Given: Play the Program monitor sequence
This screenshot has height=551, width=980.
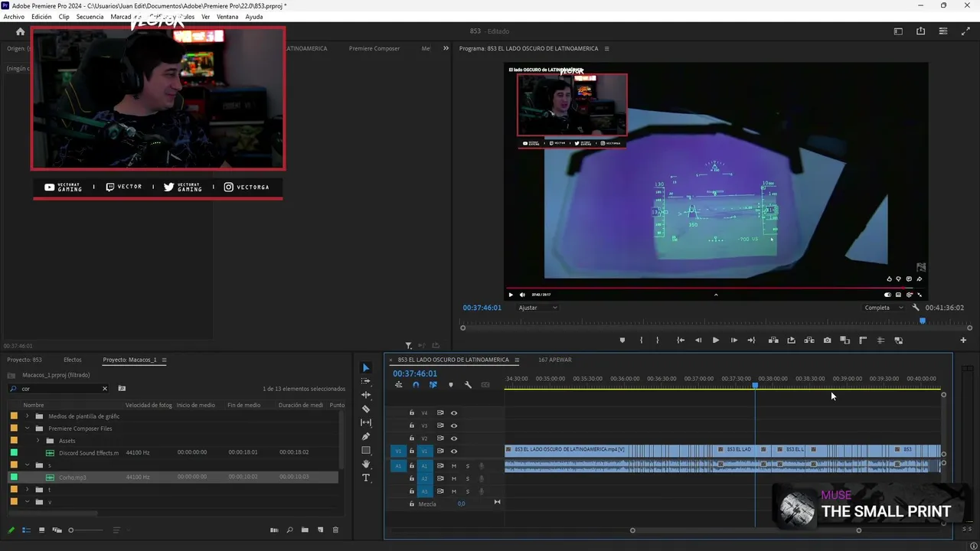Looking at the screenshot, I should (x=716, y=341).
